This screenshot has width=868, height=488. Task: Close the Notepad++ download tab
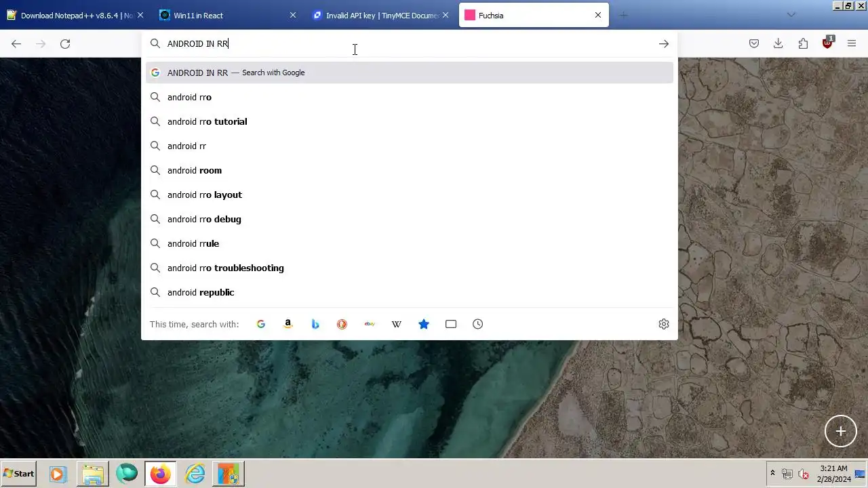[140, 15]
